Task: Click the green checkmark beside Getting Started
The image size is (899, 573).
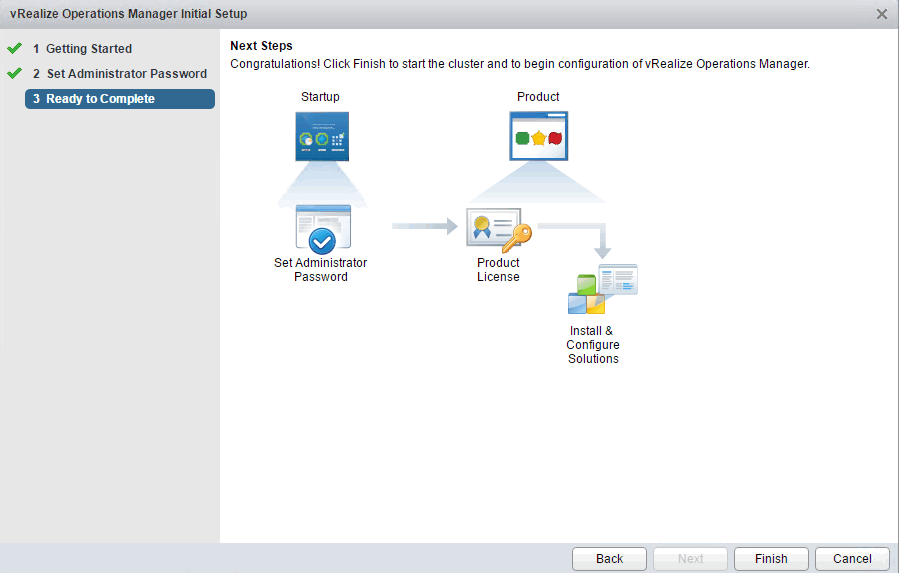Action: click(14, 48)
